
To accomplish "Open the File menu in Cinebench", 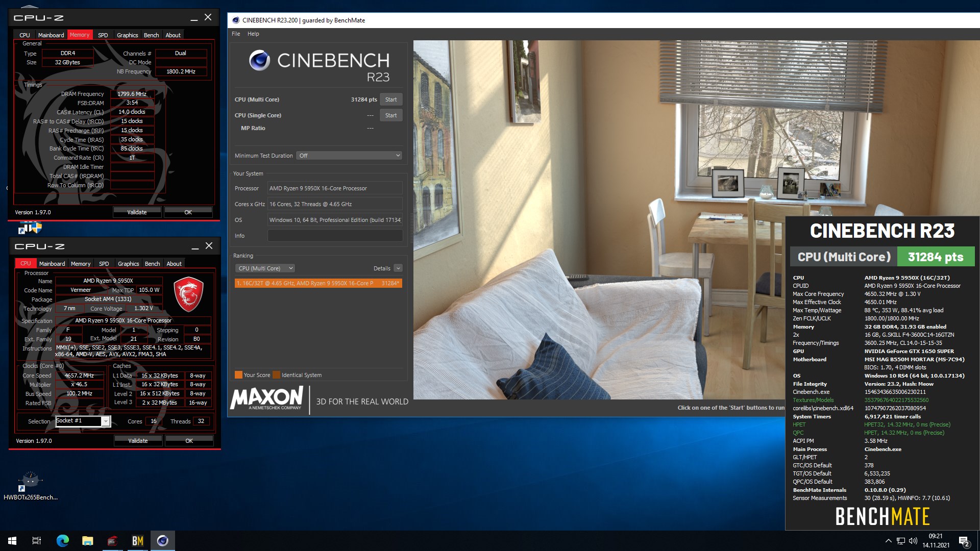I will click(236, 34).
